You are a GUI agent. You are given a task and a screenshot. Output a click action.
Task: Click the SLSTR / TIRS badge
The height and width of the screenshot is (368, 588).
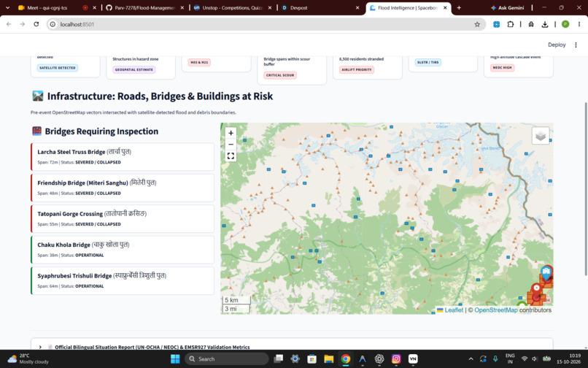coord(428,62)
